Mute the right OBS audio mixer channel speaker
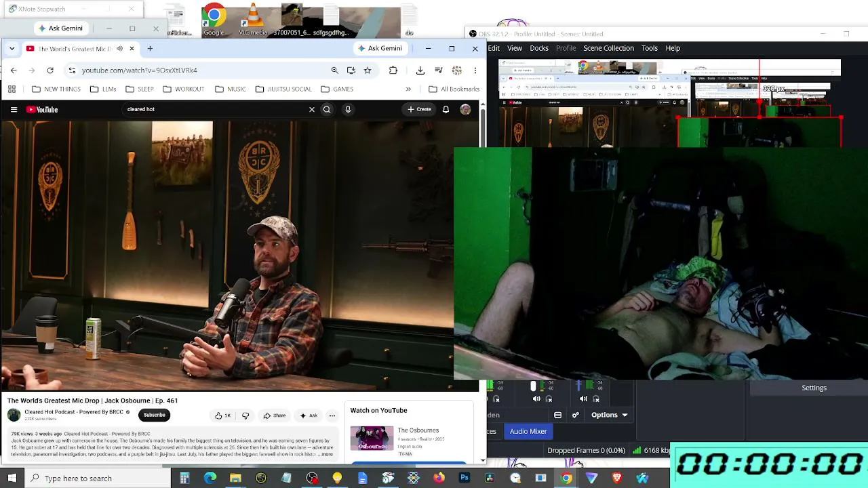Image resolution: width=868 pixels, height=488 pixels. click(x=583, y=399)
